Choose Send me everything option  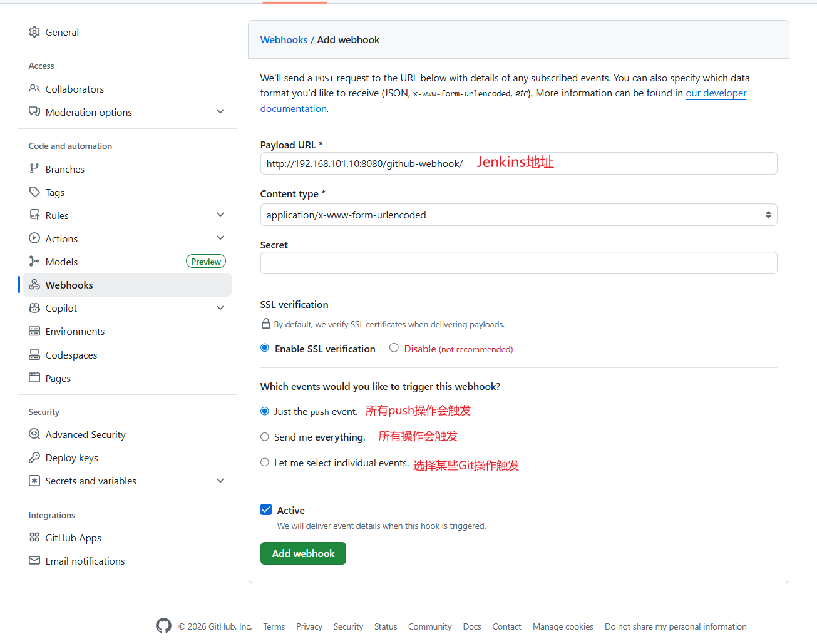(x=265, y=437)
